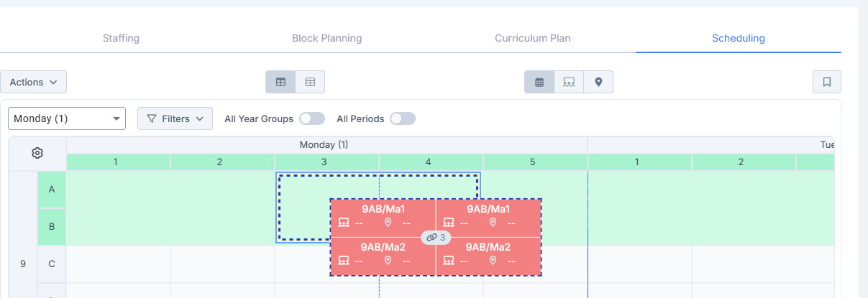868x298 pixels.
Task: Open the Monday (1) day selector
Action: point(67,118)
